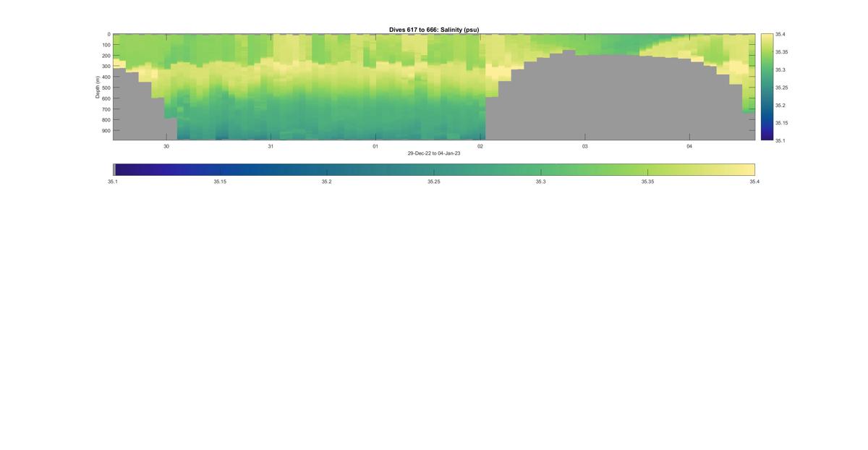Viewport: 868px width, 450px height.
Task: Click the x-axis tick label '01'
Action: click(x=375, y=146)
